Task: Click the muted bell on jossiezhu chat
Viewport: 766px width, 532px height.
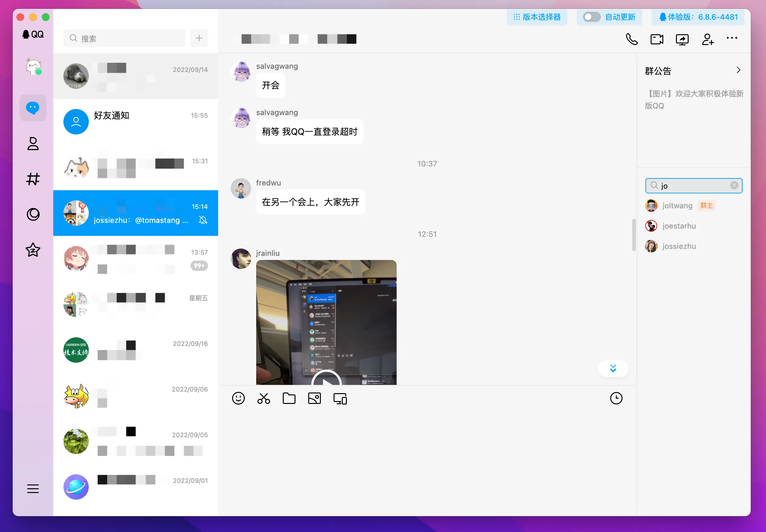Action: tap(203, 220)
